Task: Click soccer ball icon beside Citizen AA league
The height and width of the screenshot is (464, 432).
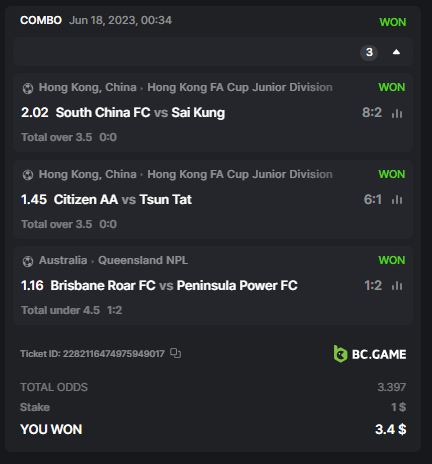Action: point(28,175)
